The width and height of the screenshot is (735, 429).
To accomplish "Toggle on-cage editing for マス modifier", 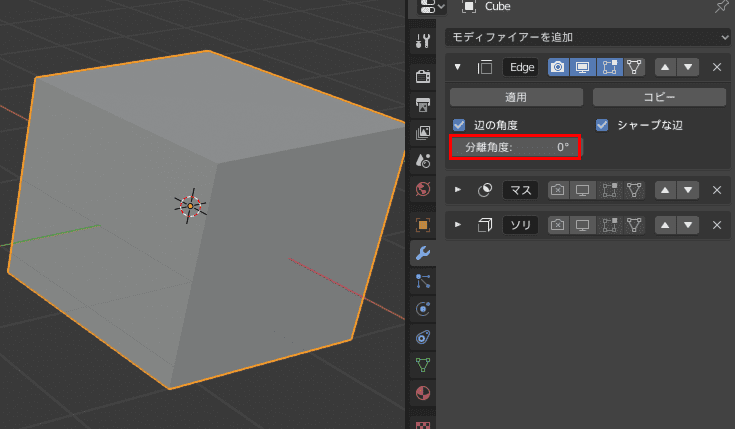I will click(x=634, y=190).
